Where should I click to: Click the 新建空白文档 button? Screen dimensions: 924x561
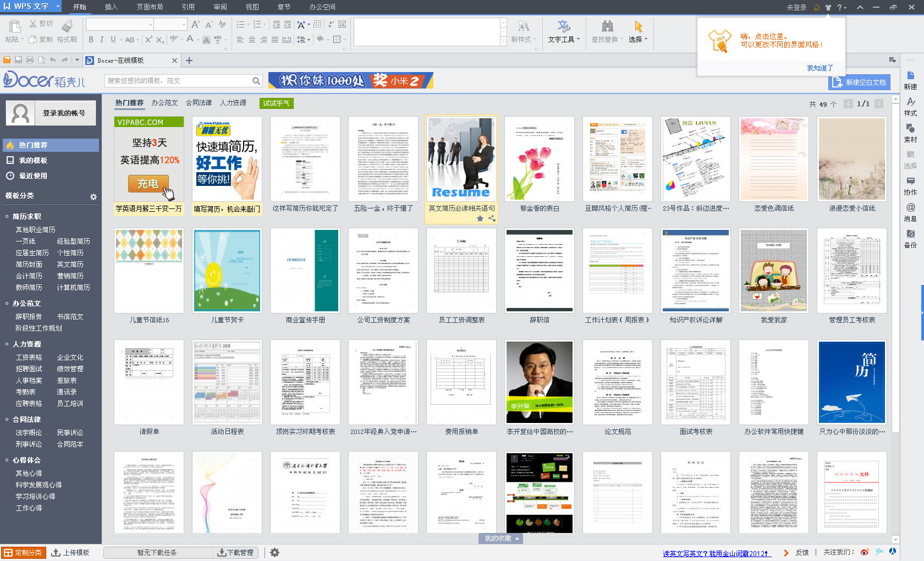[x=860, y=82]
